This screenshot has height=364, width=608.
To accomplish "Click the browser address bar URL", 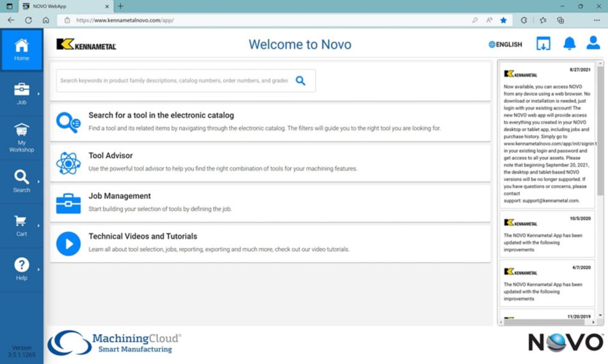I will [x=125, y=20].
